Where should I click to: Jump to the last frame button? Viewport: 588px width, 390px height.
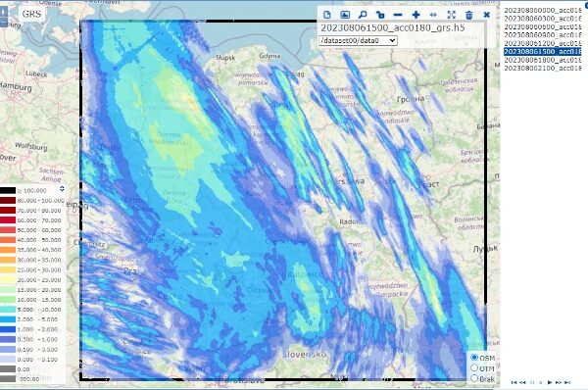pyautogui.click(x=567, y=382)
